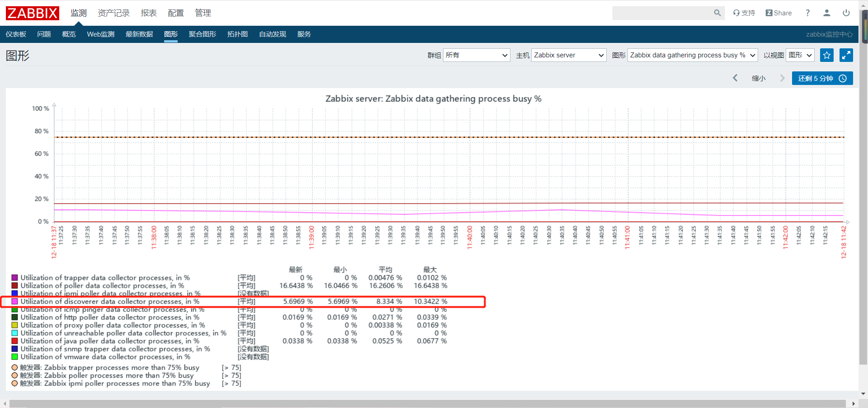The width and height of the screenshot is (868, 408).
Task: Click the search magnifier icon
Action: click(717, 13)
